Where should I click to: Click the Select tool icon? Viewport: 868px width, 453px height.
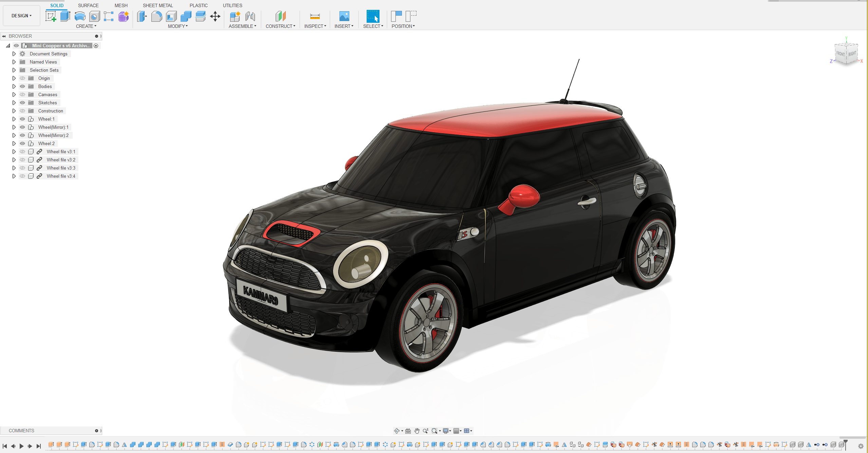(373, 16)
